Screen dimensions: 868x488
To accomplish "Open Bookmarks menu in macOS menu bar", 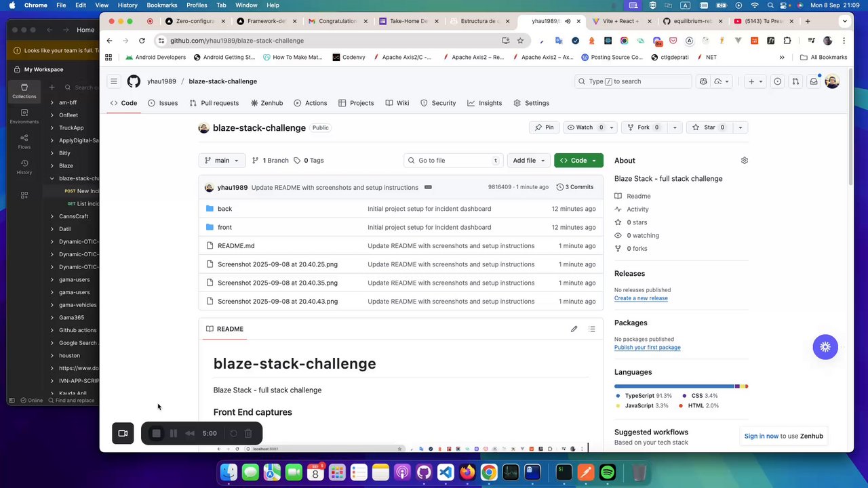I will coord(161,5).
